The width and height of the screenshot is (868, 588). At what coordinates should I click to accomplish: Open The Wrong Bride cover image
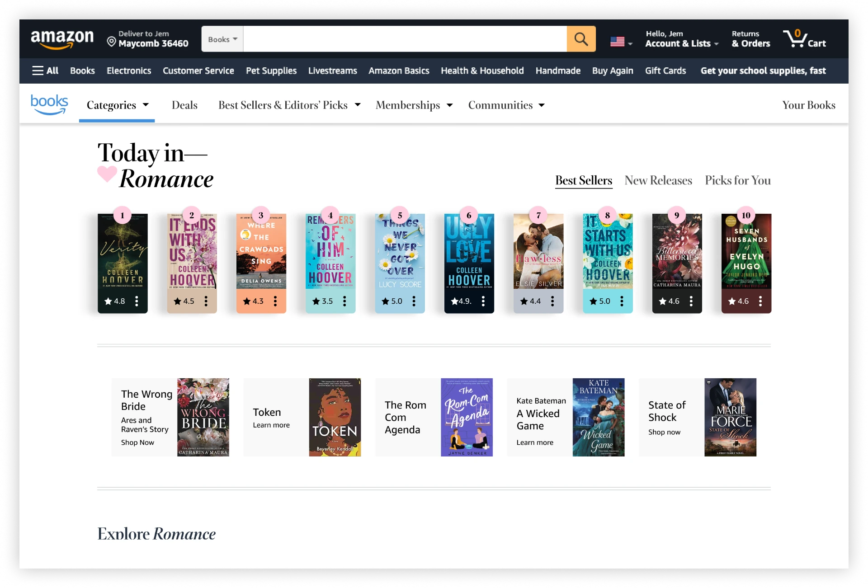pos(203,417)
